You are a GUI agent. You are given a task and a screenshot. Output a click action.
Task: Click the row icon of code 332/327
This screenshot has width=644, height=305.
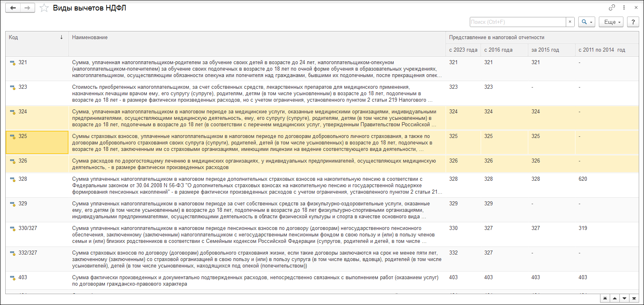pyautogui.click(x=13, y=253)
